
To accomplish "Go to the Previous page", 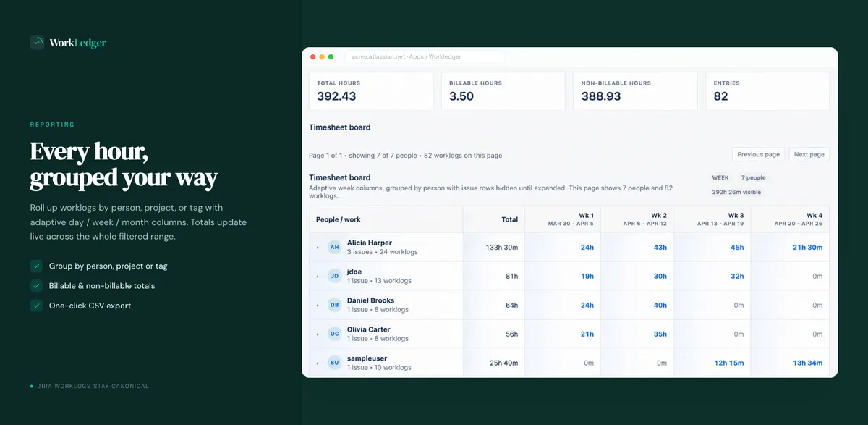I will 759,154.
